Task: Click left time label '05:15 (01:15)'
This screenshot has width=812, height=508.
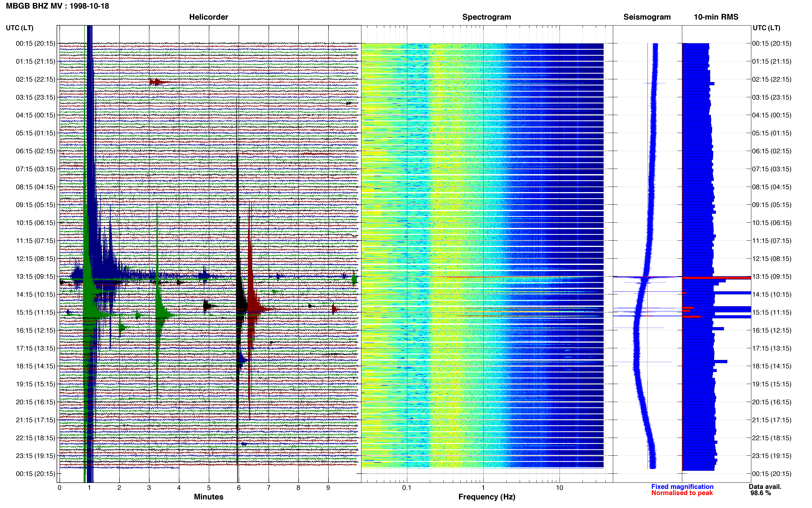Action: [36, 133]
